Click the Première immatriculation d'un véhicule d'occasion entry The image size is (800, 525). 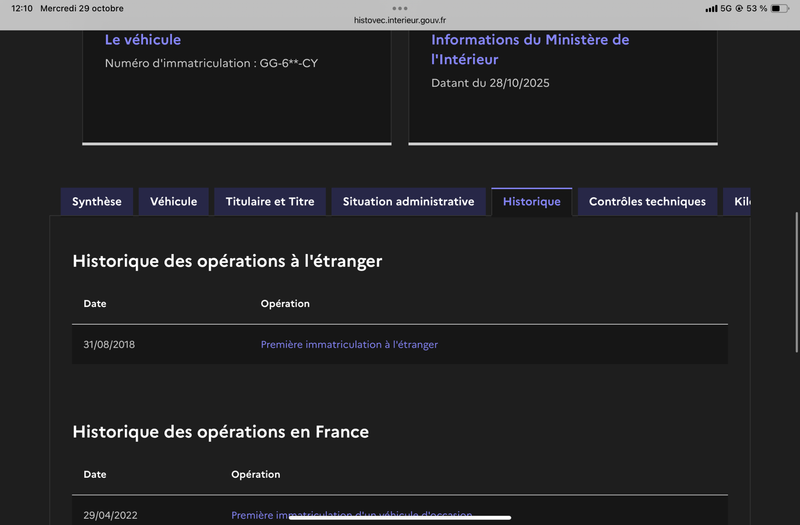click(351, 515)
